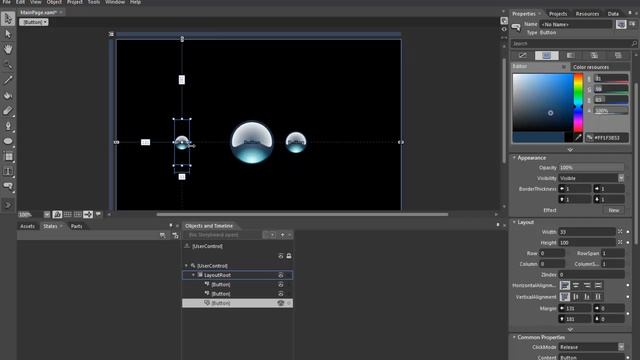Click the color eyedropper beside hex value
The width and height of the screenshot is (640, 360).
578,138
